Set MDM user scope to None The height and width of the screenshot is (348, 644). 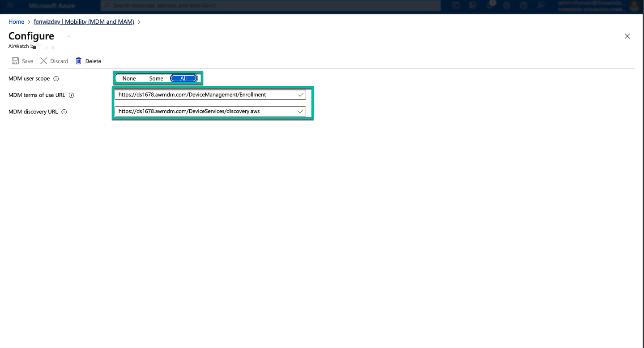coord(129,78)
